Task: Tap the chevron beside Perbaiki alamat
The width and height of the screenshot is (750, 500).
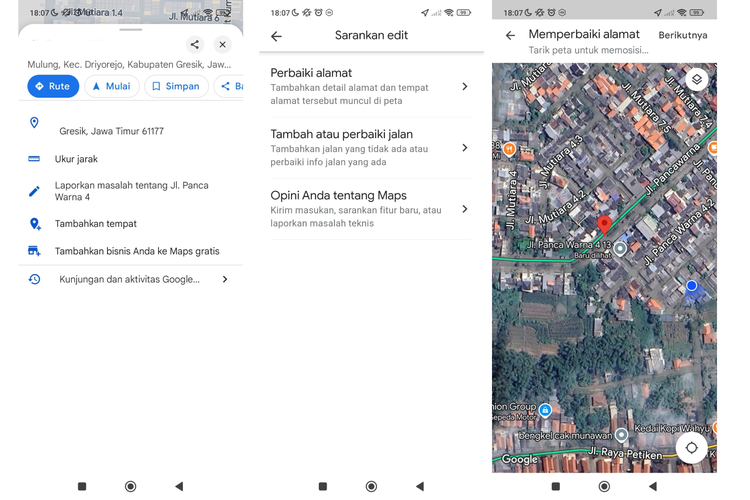Action: (464, 87)
